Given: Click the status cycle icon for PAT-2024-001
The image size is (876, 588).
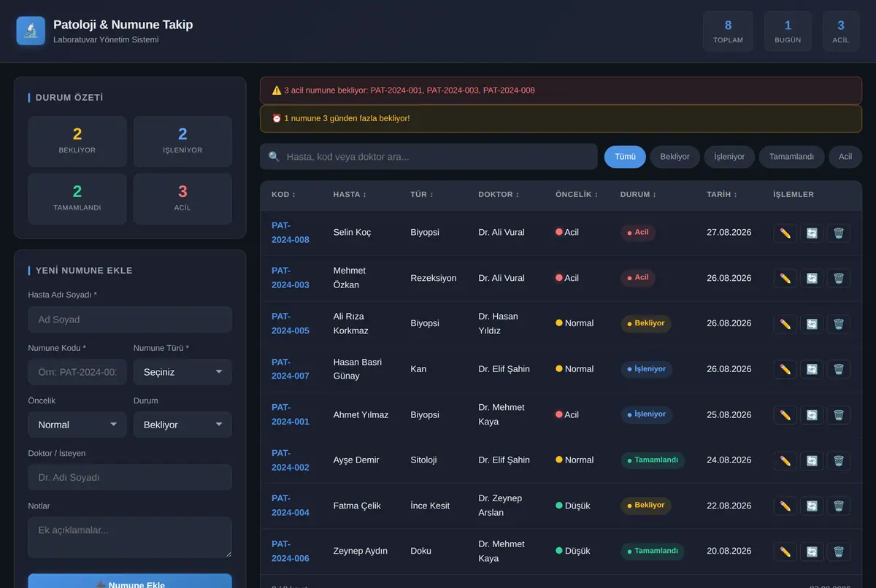Looking at the screenshot, I should point(812,415).
